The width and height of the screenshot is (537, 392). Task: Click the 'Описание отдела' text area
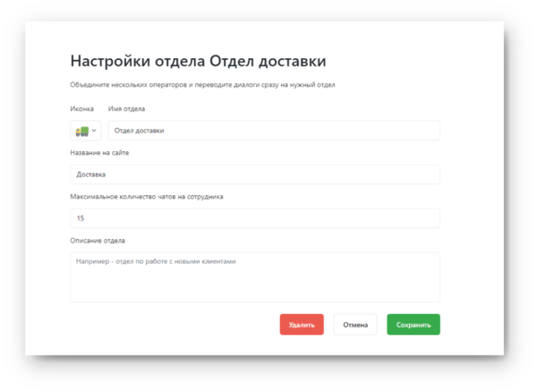tap(255, 277)
